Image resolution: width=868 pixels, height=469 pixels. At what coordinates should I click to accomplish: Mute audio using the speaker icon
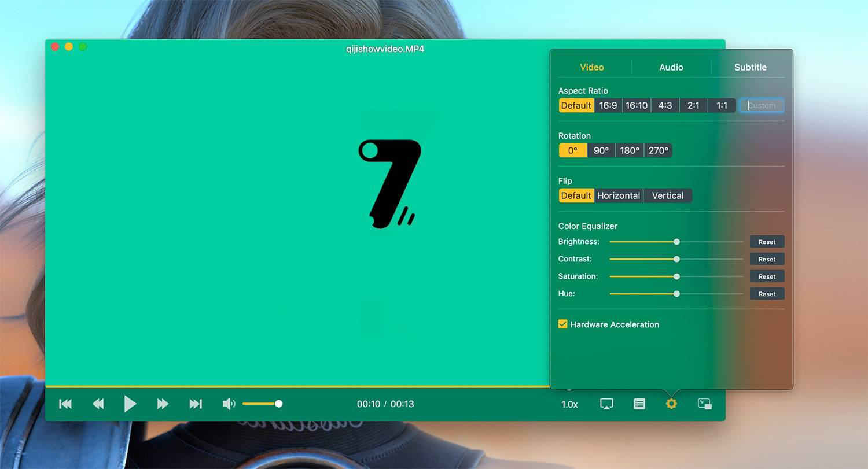tap(229, 404)
